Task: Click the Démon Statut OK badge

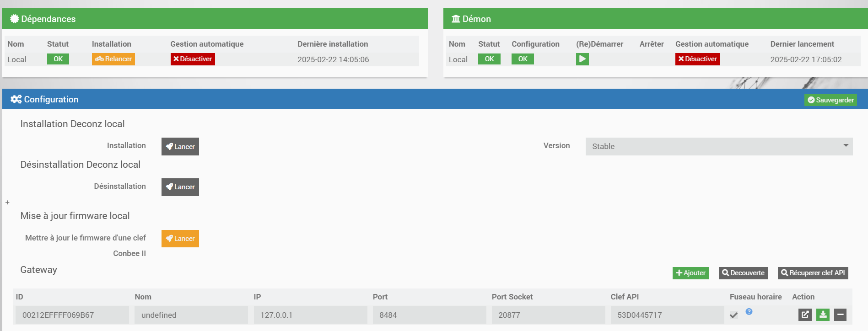Action: 489,59
